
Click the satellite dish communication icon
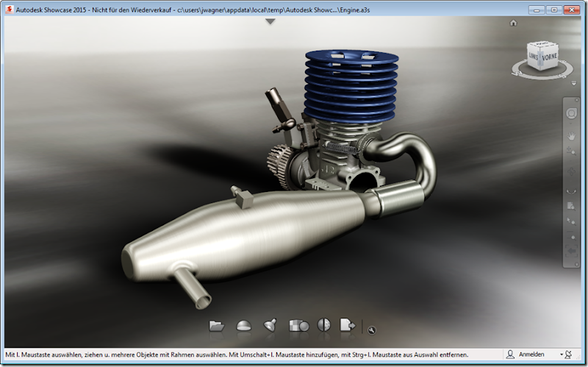coord(568,354)
